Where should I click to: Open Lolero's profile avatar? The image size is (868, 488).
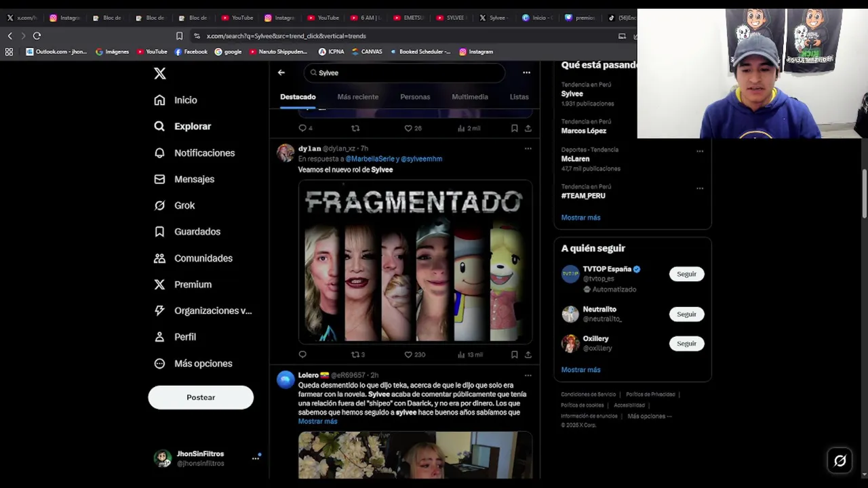[x=285, y=380]
